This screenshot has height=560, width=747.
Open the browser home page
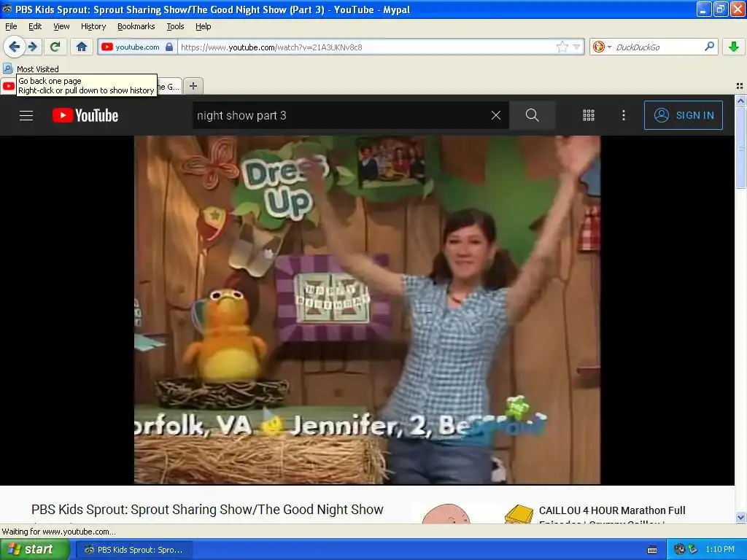coord(82,47)
